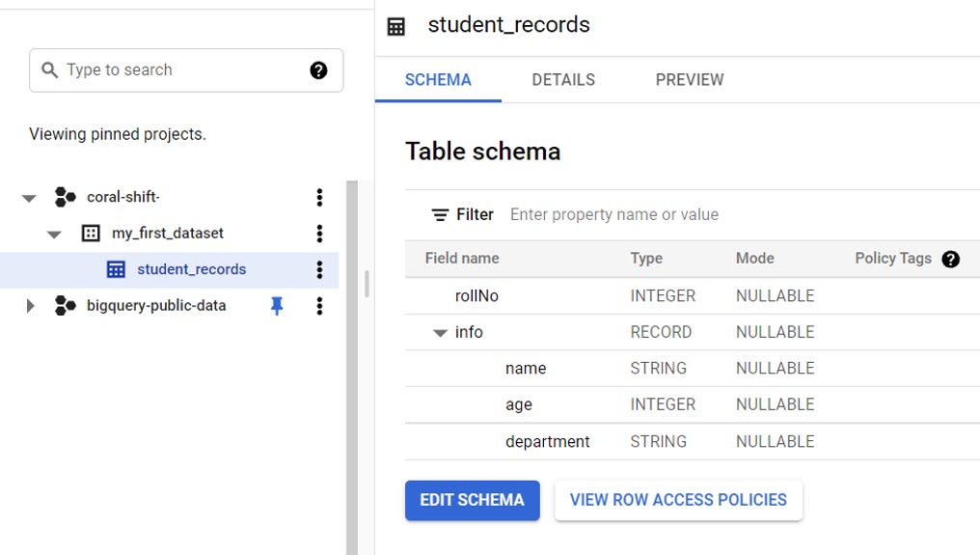Image resolution: width=980 pixels, height=555 pixels.
Task: Click the department field name
Action: coord(548,442)
